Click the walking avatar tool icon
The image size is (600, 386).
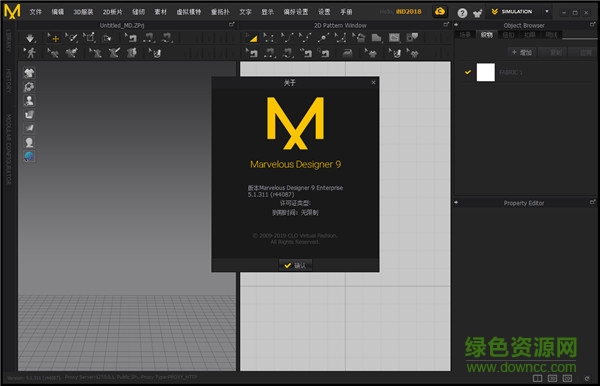click(x=30, y=53)
